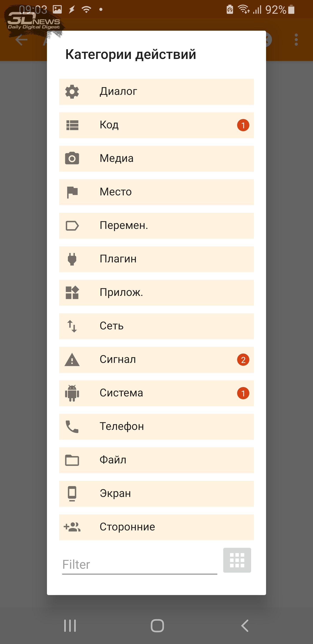Tap the Плагин plug icon
The width and height of the screenshot is (313, 644).
tap(72, 259)
